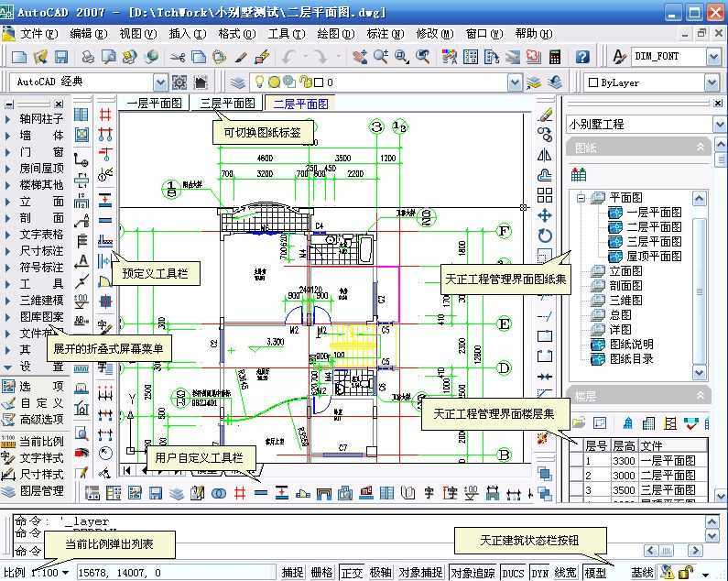728x581 pixels.
Task: Click the Match Properties brush icon
Action: point(241,57)
